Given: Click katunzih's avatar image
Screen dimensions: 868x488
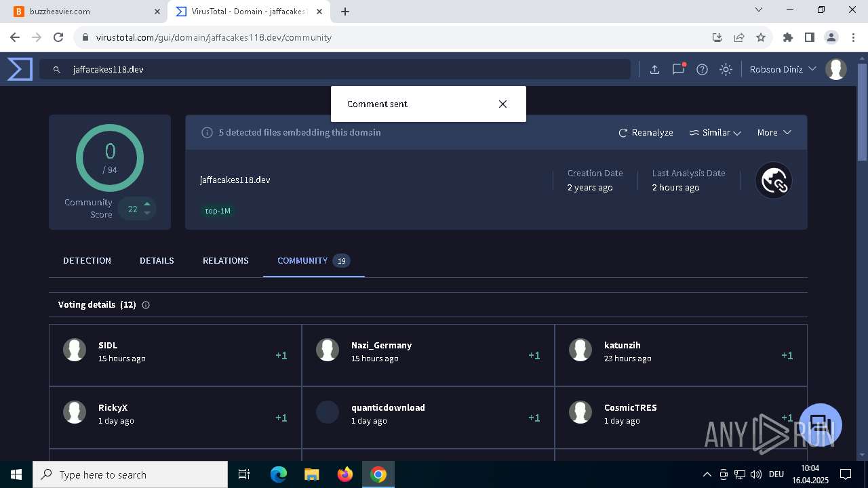Looking at the screenshot, I should click(x=580, y=350).
